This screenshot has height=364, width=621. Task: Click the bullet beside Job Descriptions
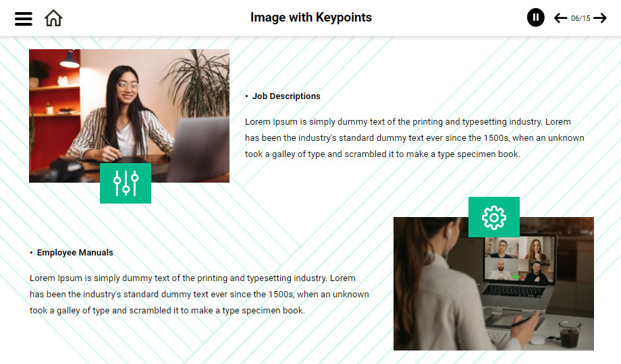pos(246,96)
